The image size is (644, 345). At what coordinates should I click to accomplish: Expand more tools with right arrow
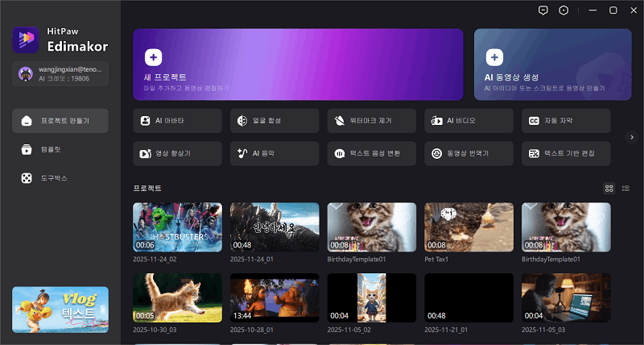632,137
